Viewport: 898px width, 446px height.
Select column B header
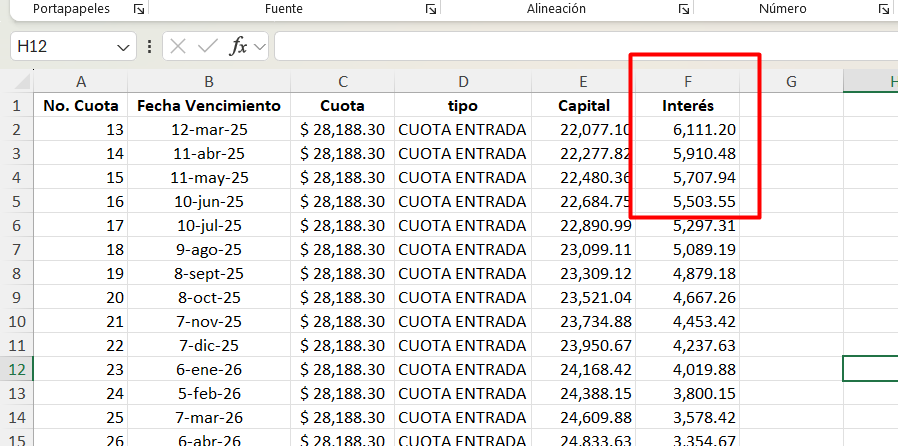click(208, 82)
